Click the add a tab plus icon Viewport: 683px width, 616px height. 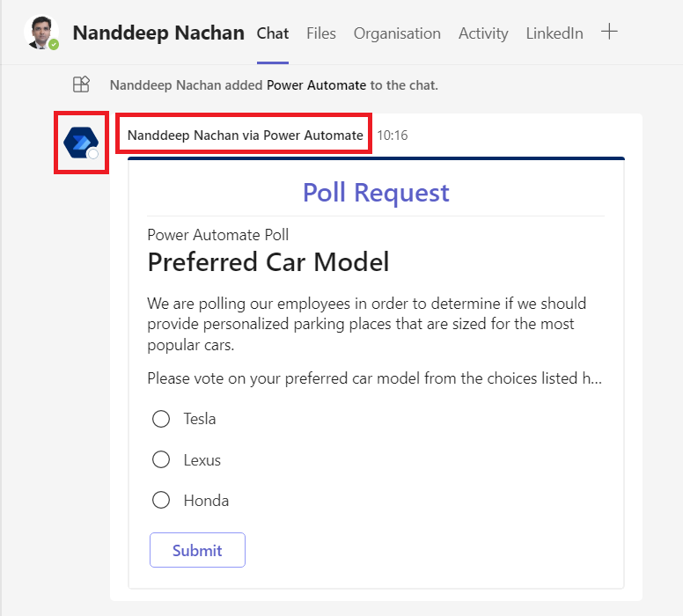[609, 33]
